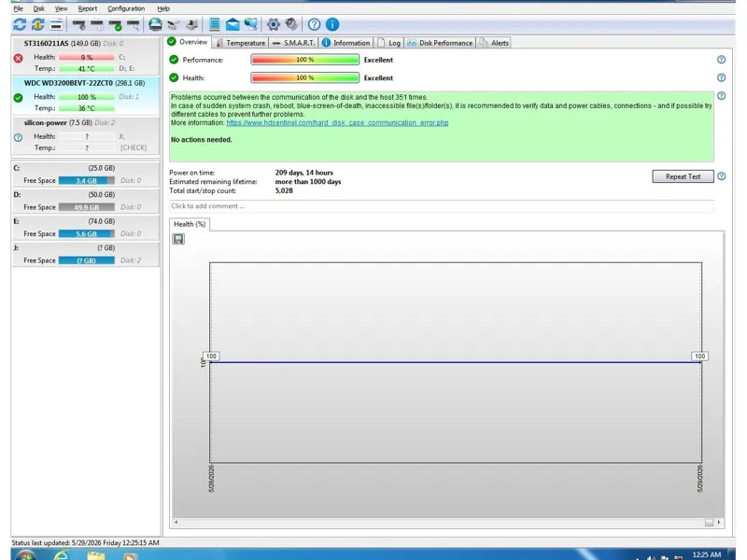
Task: Switch to the Log tab
Action: [x=388, y=43]
